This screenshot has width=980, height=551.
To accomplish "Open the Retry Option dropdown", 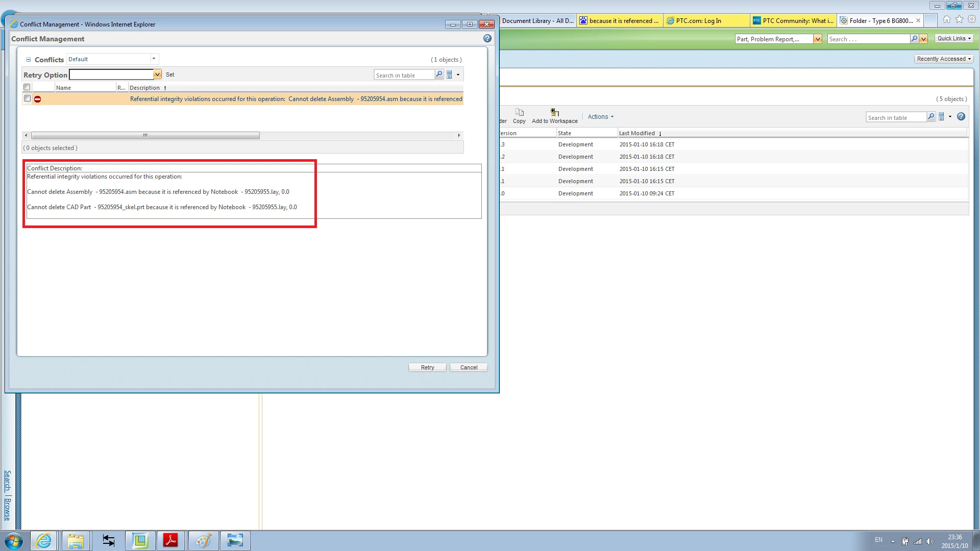I will 157,74.
